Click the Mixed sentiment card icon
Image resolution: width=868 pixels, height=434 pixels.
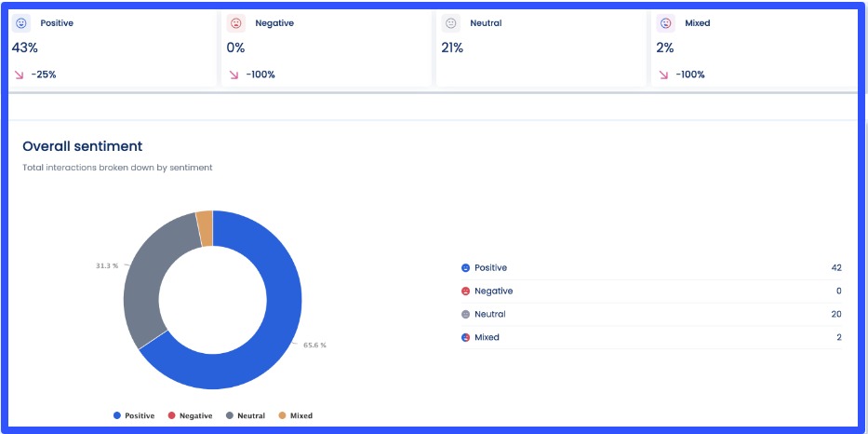665,23
